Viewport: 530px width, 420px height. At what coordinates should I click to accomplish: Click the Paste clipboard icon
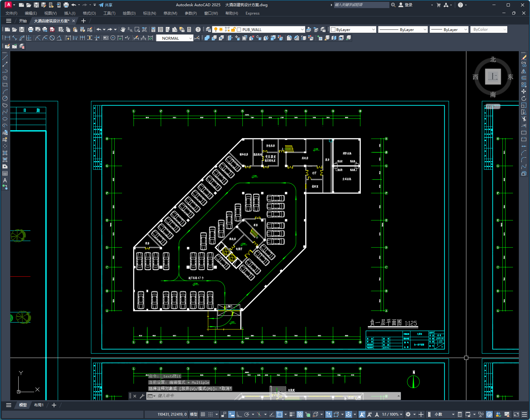pos(75,29)
